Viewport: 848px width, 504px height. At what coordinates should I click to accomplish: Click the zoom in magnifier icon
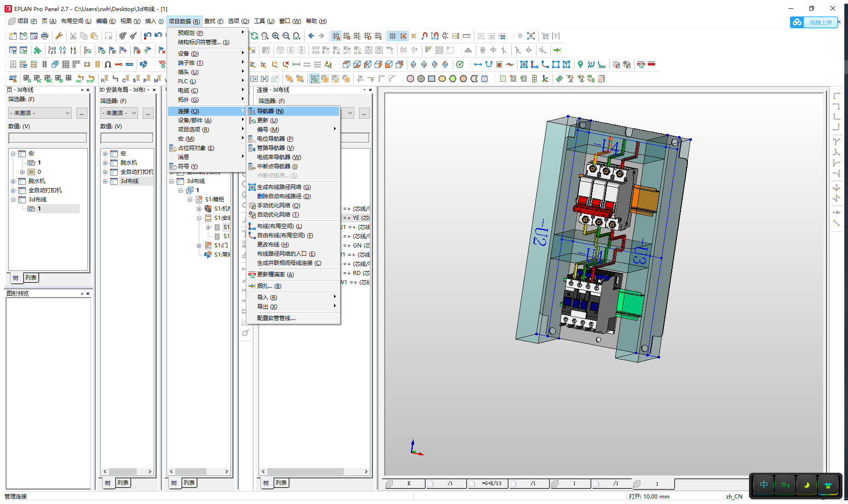tap(276, 36)
